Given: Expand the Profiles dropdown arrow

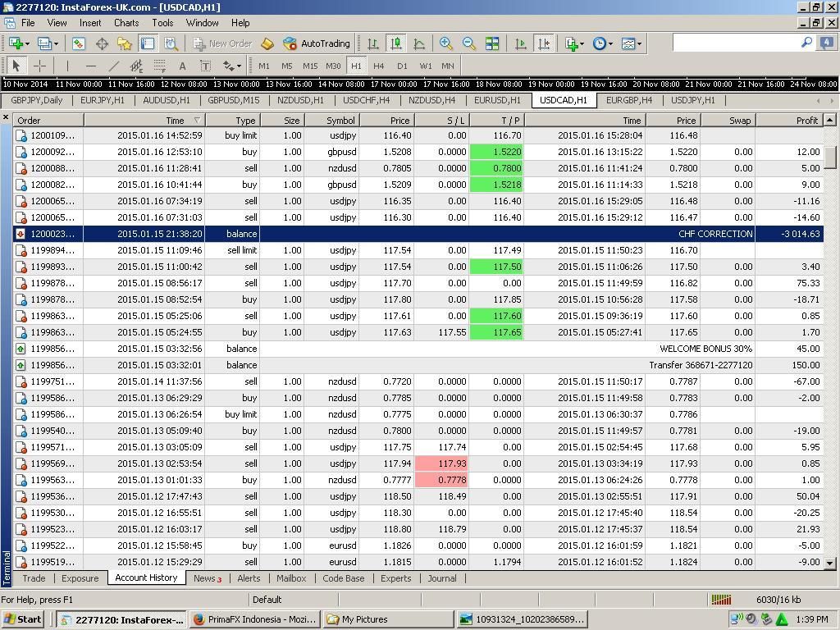Looking at the screenshot, I should [x=56, y=43].
